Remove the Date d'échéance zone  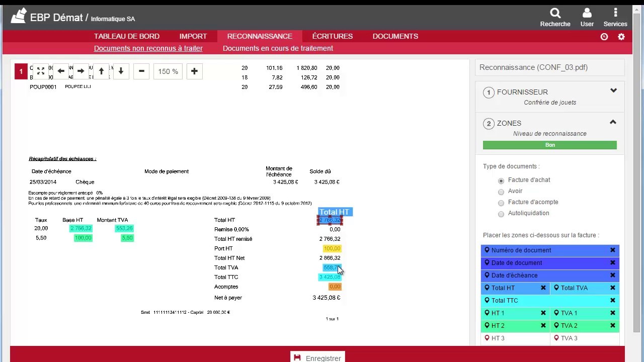click(x=612, y=276)
